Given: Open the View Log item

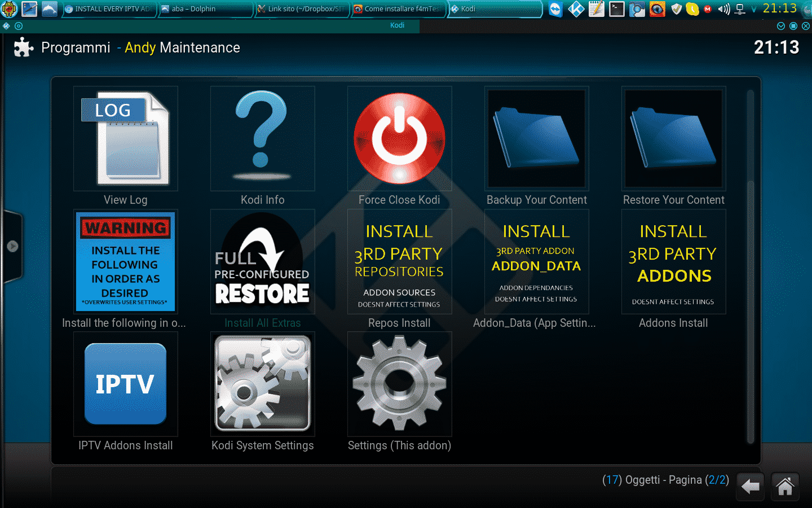Looking at the screenshot, I should [126, 139].
